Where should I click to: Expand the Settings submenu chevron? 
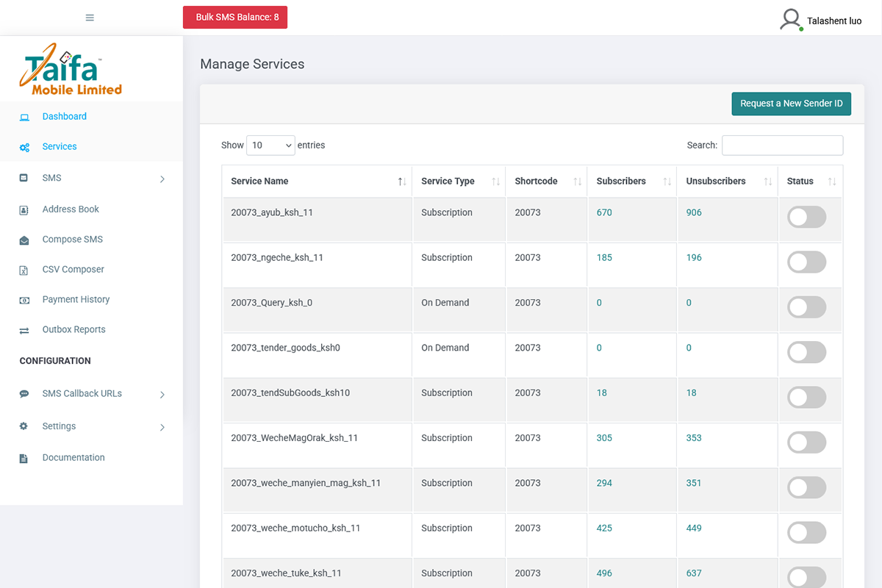pyautogui.click(x=161, y=426)
